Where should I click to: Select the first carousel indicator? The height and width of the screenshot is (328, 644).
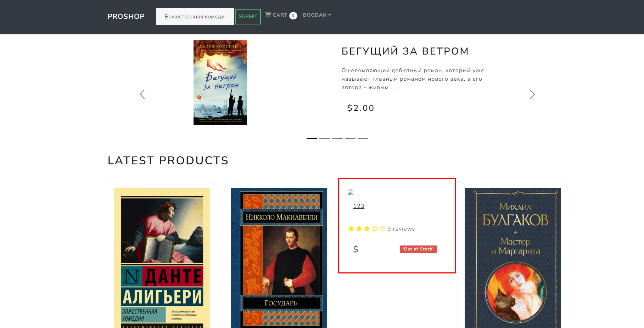[312, 138]
